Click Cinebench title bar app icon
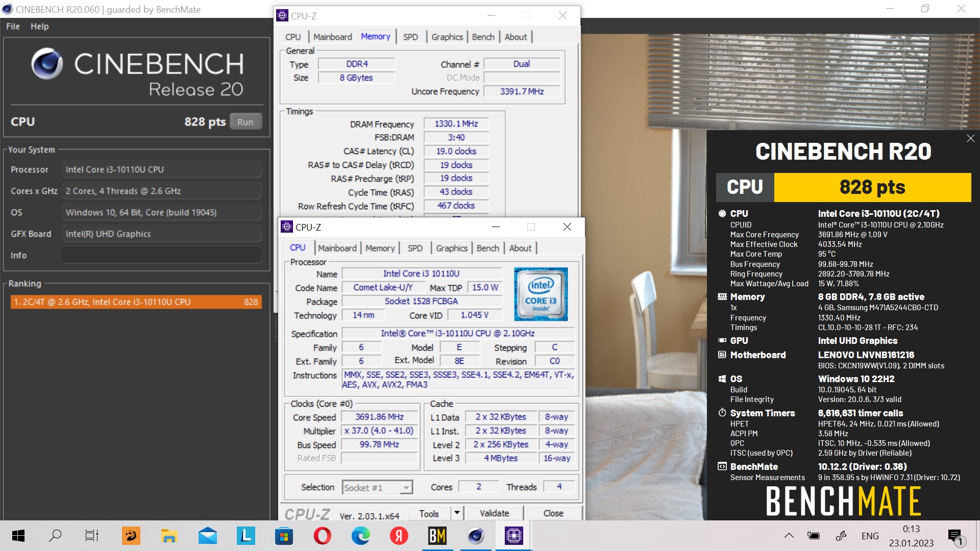This screenshot has width=980, height=551. 7,9
